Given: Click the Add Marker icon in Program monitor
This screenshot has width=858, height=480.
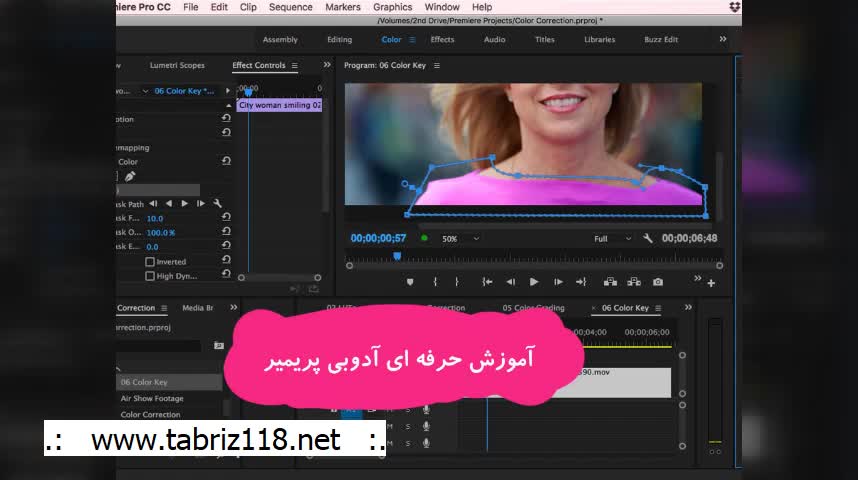Looking at the screenshot, I should coord(410,282).
